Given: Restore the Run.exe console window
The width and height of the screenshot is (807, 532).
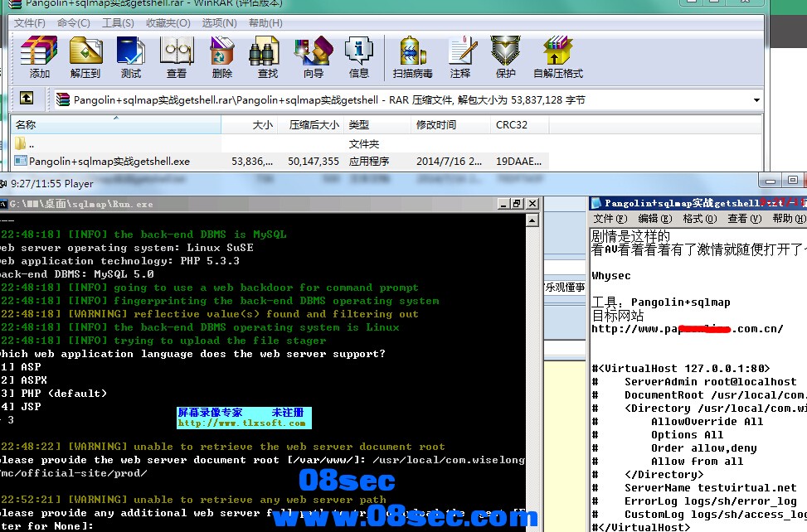Looking at the screenshot, I should point(518,204).
